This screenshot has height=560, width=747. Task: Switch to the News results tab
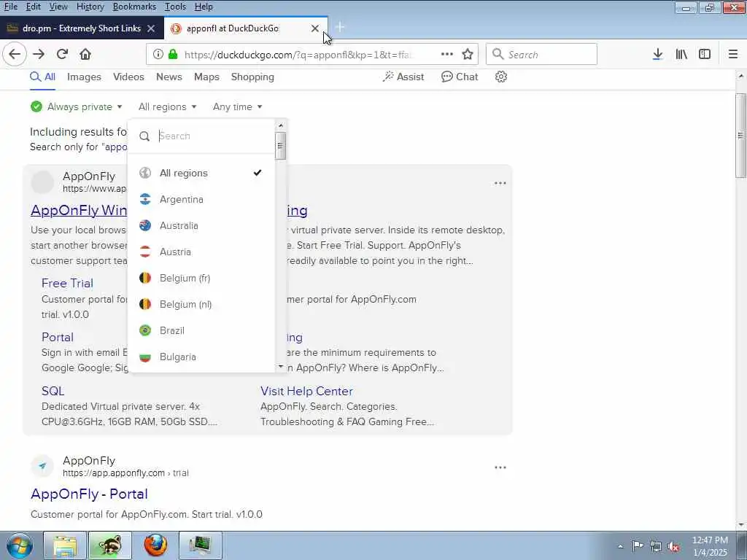click(169, 77)
